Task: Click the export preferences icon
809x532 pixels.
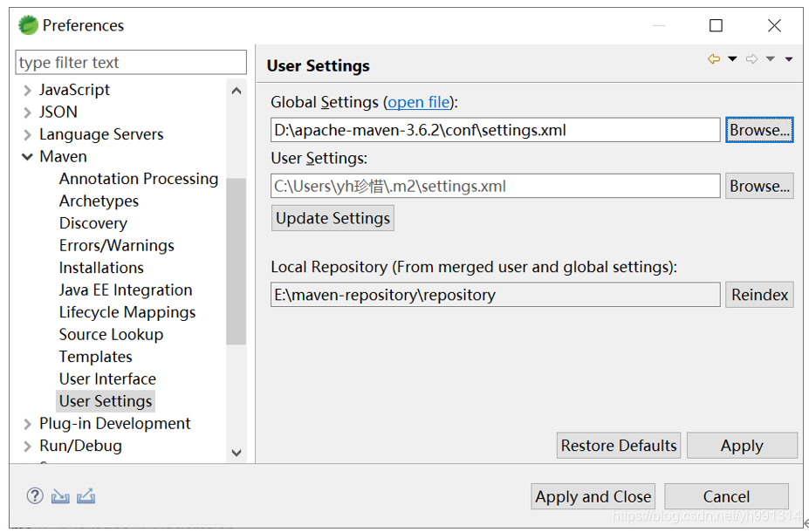Action: pos(86,496)
